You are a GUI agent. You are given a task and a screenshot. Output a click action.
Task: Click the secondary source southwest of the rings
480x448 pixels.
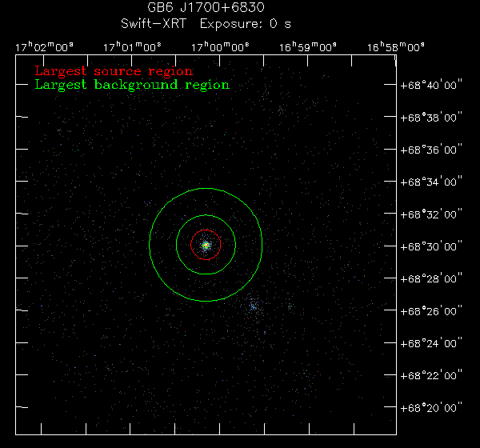(253, 306)
